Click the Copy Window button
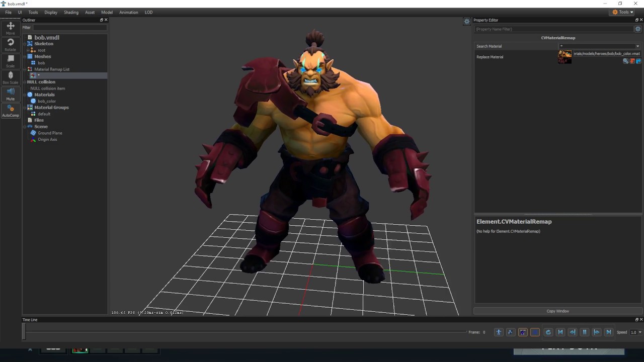The width and height of the screenshot is (644, 362). tap(557, 311)
